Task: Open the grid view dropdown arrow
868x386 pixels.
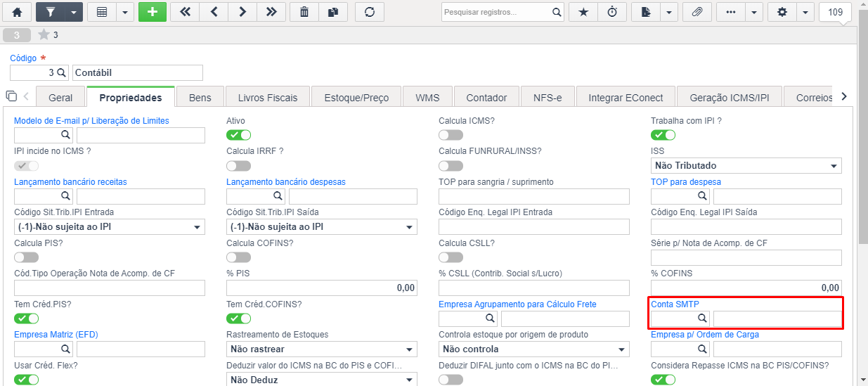Action: [125, 12]
